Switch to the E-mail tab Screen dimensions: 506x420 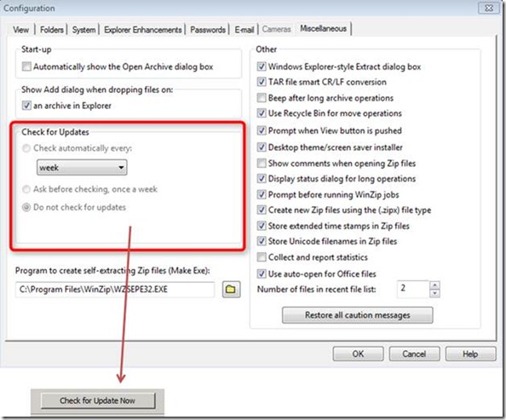[x=244, y=30]
